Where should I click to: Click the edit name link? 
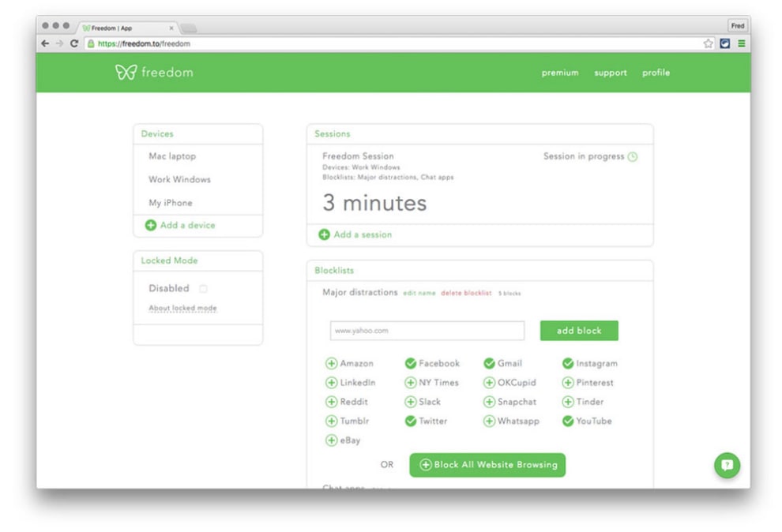tap(419, 294)
